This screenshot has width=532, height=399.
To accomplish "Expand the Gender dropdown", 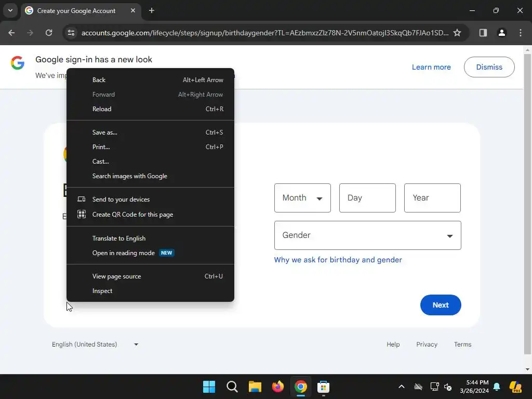I will pyautogui.click(x=367, y=235).
